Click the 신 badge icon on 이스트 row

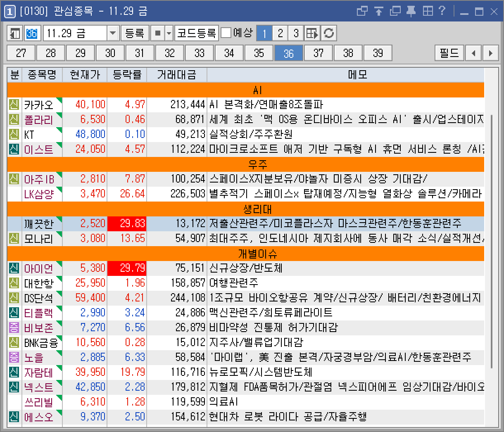point(14,149)
